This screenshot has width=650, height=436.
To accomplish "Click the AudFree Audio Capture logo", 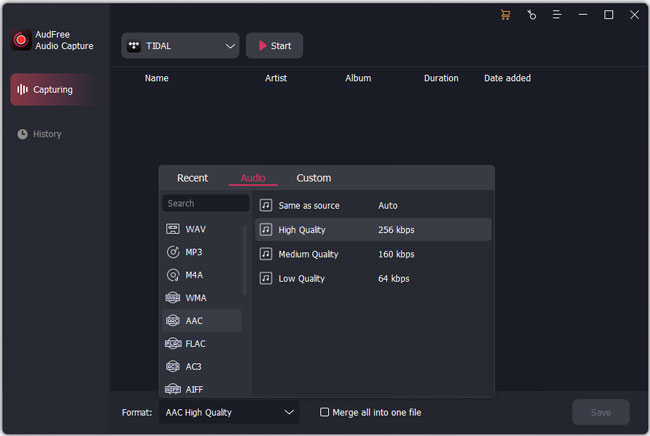I will click(21, 40).
